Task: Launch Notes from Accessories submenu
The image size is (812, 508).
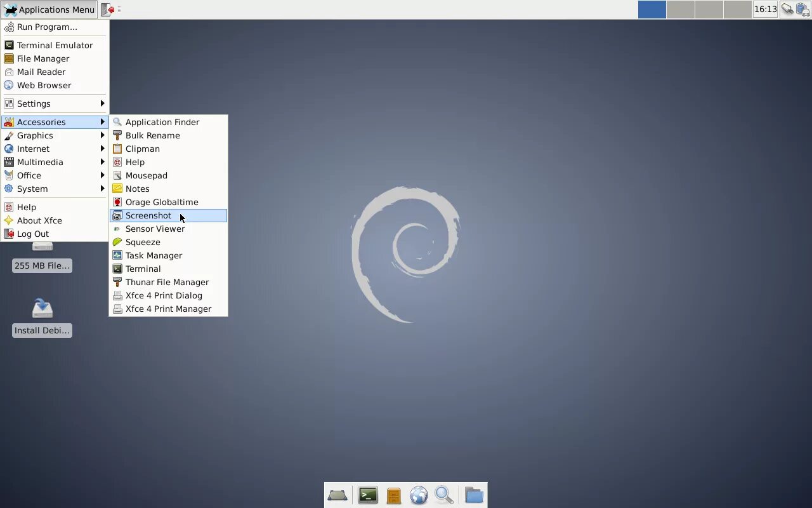Action: (168, 189)
